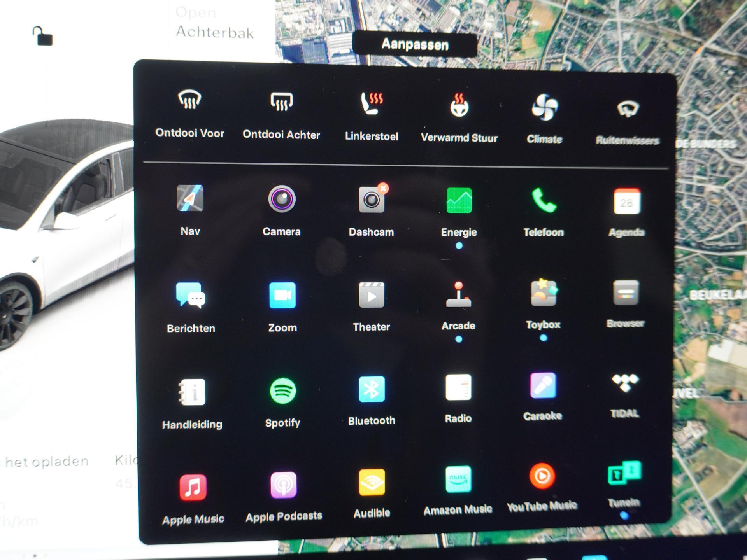The width and height of the screenshot is (747, 560).
Task: Open the Berichten messages app
Action: (x=191, y=296)
